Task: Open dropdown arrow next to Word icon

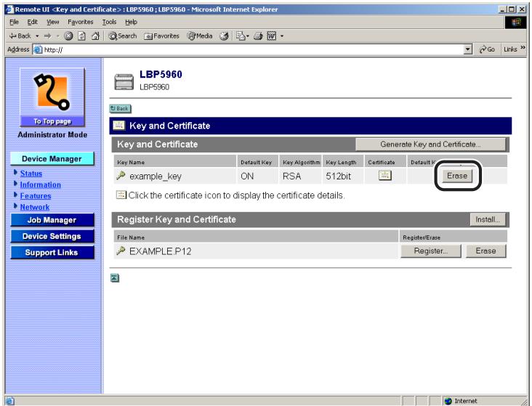Action: point(281,36)
